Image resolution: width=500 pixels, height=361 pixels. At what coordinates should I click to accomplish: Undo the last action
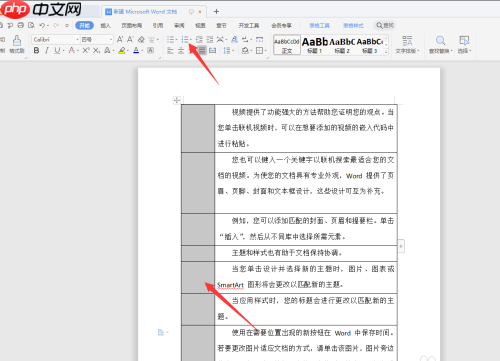pyautogui.click(x=42, y=25)
